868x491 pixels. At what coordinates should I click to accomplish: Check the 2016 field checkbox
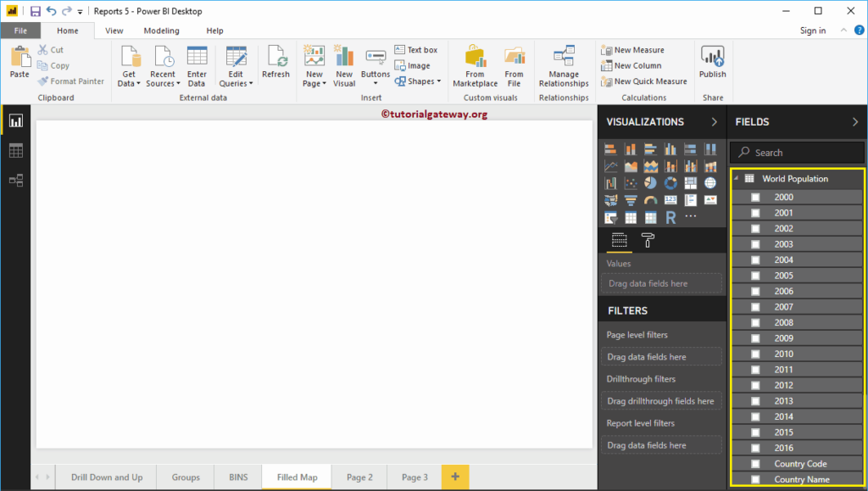click(755, 449)
